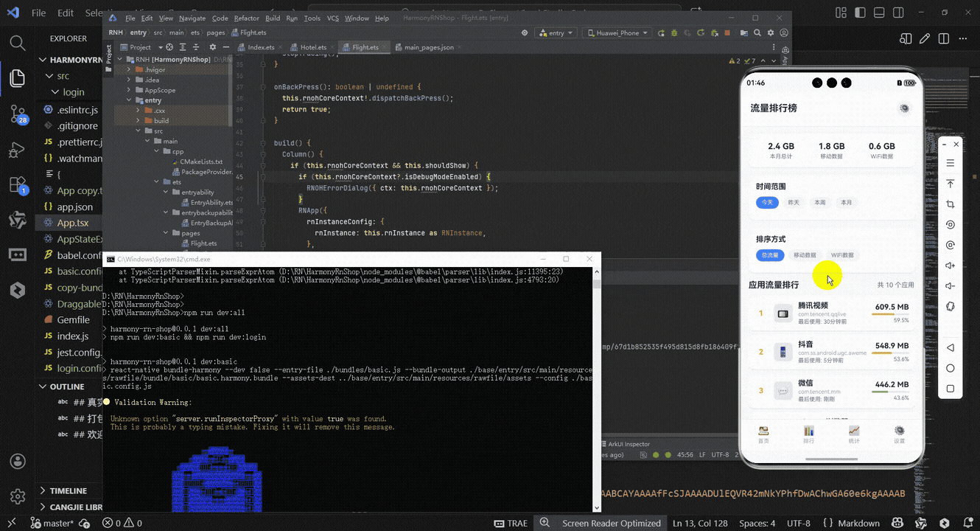Click emulator volume up icon
This screenshot has height=531, width=980.
point(951,265)
